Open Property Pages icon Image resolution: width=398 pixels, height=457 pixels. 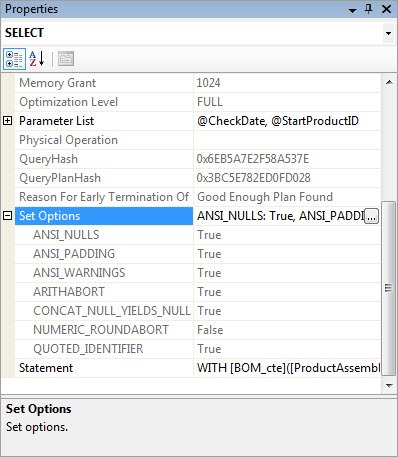(x=66, y=59)
